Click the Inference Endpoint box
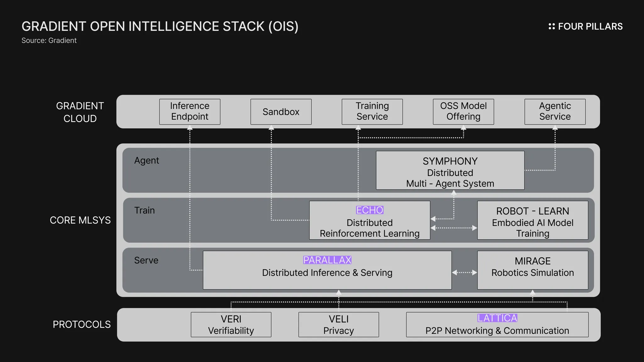Image resolution: width=644 pixels, height=362 pixels. pos(190,112)
